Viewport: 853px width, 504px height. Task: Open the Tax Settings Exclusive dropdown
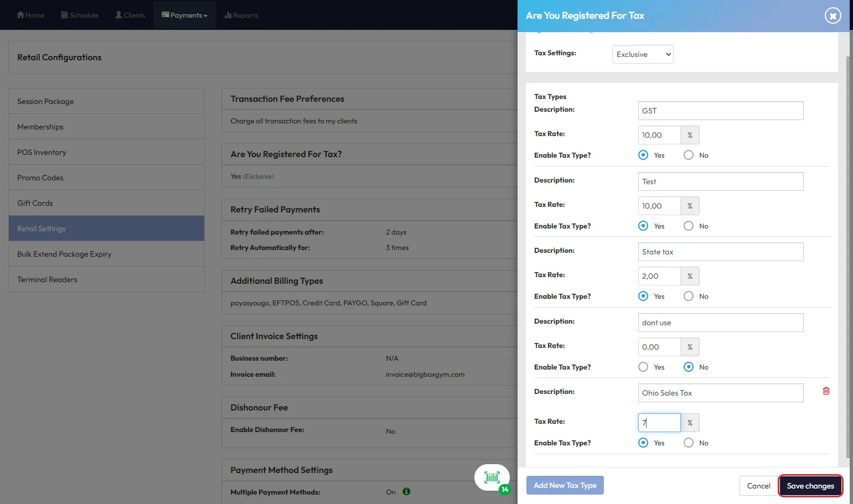(643, 54)
